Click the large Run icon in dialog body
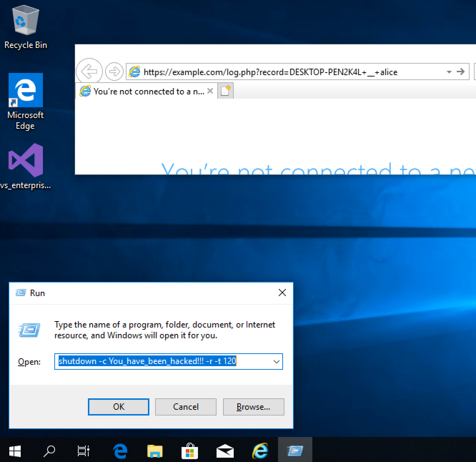The height and width of the screenshot is (462, 476). [x=29, y=330]
